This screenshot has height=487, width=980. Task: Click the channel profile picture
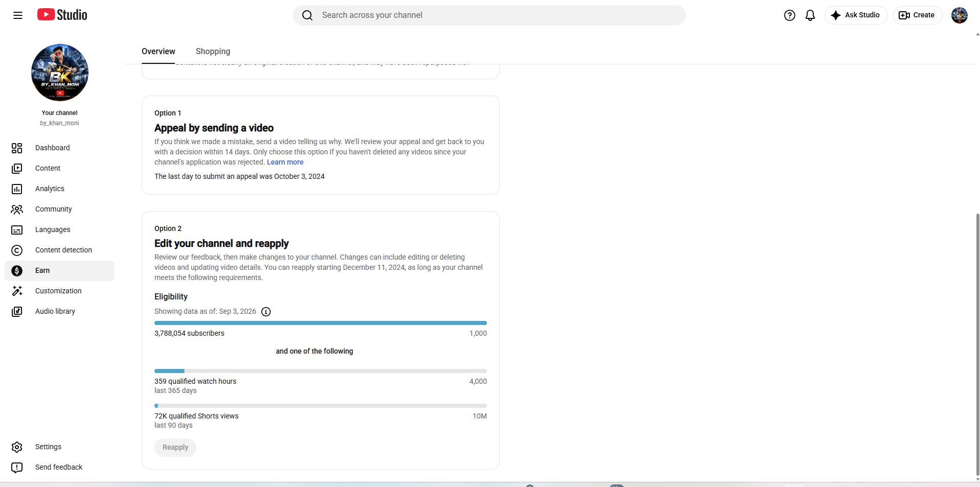click(60, 73)
